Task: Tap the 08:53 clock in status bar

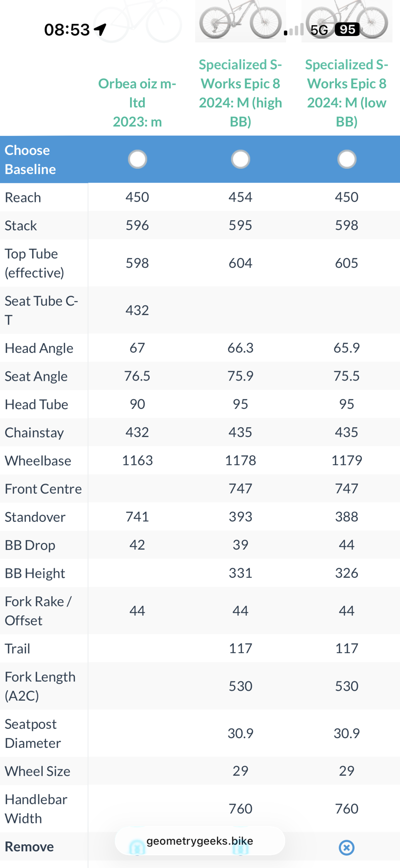Action: pos(67,30)
